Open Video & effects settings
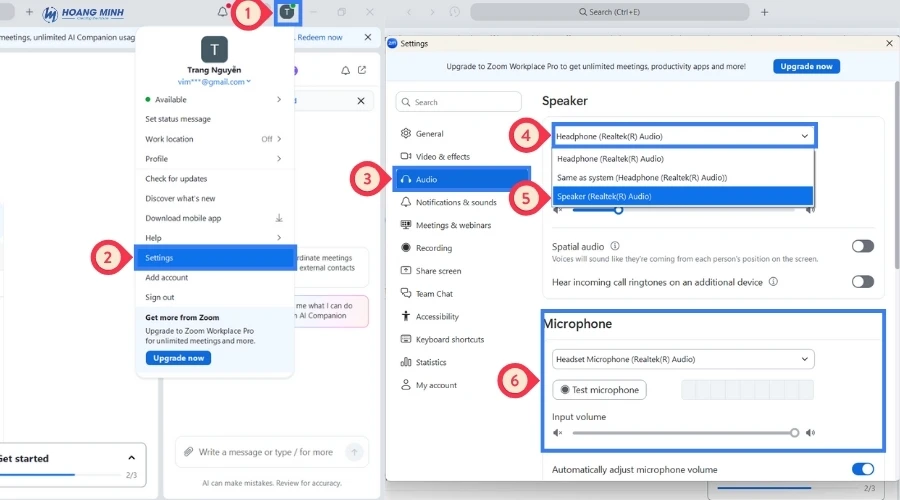This screenshot has width=900, height=500. click(x=442, y=156)
